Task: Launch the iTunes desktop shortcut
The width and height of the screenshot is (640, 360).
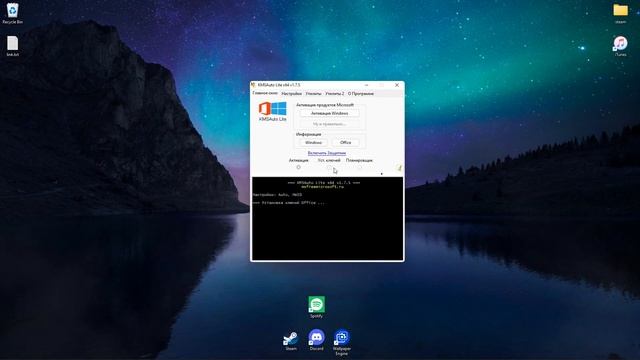Action: click(x=620, y=46)
